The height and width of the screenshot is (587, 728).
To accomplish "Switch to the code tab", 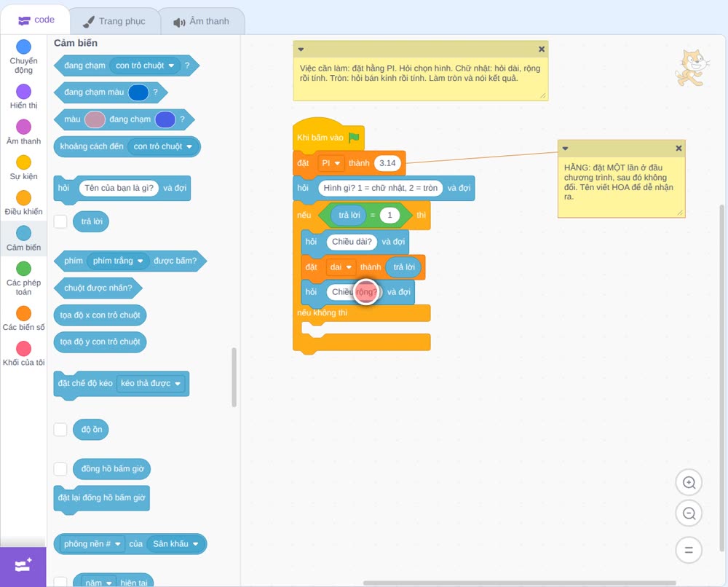I will click(36, 20).
